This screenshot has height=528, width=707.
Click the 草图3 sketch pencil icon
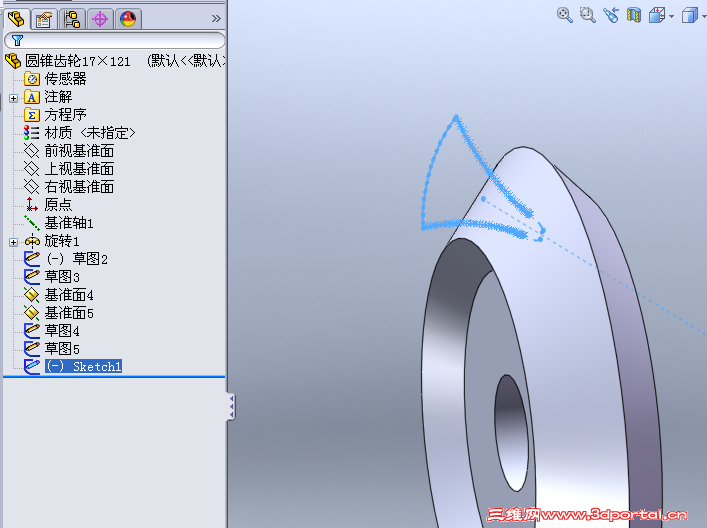(x=32, y=277)
